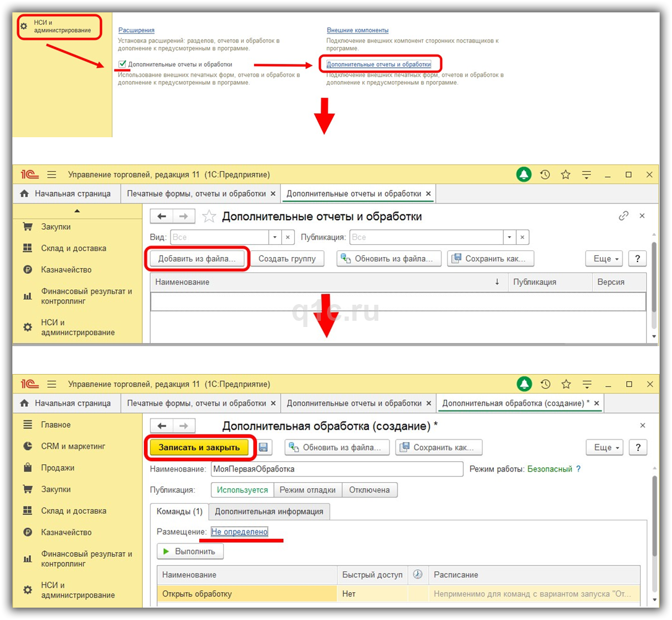Open the Еще menu in the creation form
The height and width of the screenshot is (620, 672).
point(605,448)
